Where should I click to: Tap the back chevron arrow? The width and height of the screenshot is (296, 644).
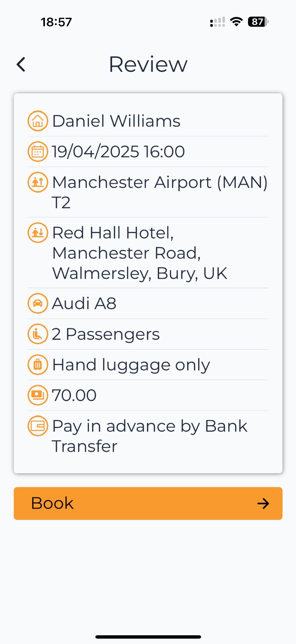coord(21,64)
